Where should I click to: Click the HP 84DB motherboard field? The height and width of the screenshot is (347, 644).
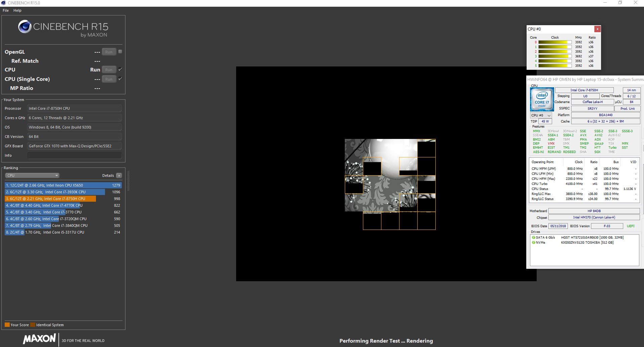click(x=594, y=211)
